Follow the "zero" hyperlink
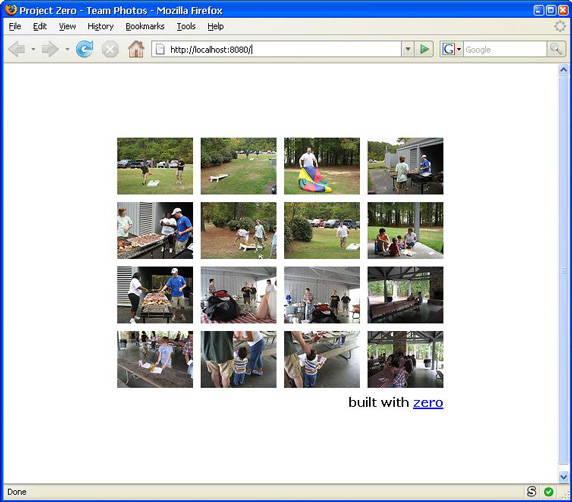 click(x=428, y=402)
